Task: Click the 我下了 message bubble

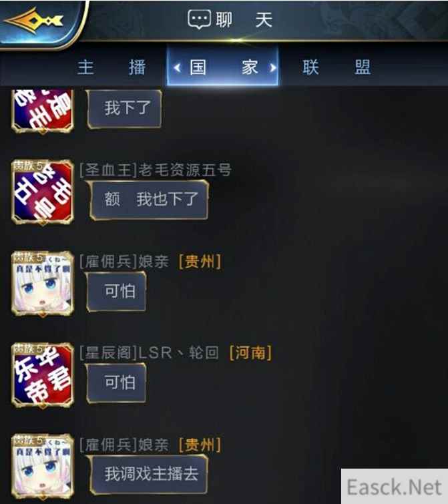Action: (124, 109)
